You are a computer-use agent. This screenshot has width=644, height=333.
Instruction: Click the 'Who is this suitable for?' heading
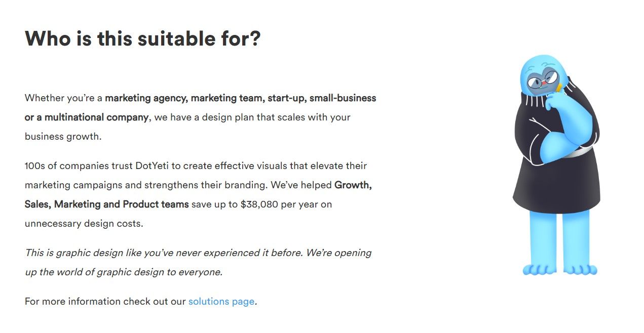142,38
